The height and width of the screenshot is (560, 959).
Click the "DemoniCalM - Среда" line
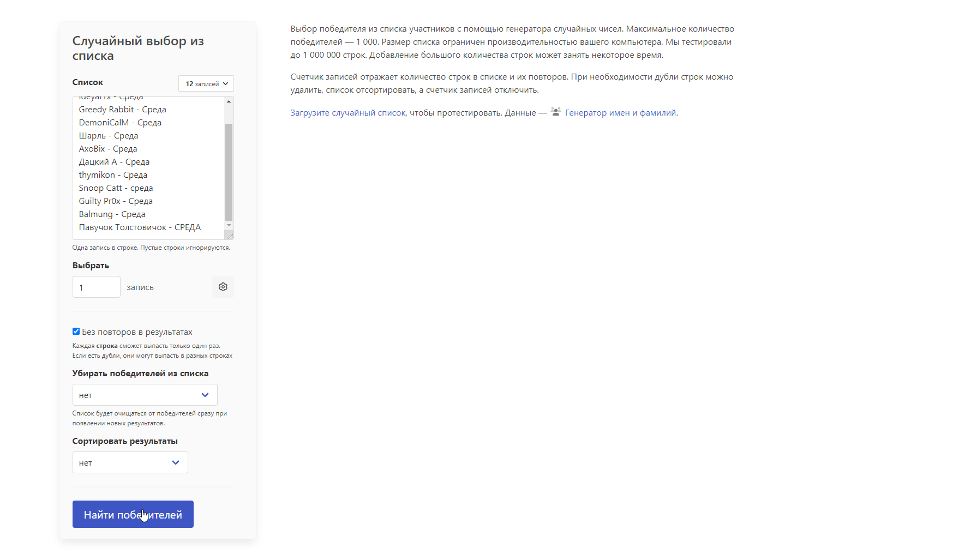click(120, 123)
